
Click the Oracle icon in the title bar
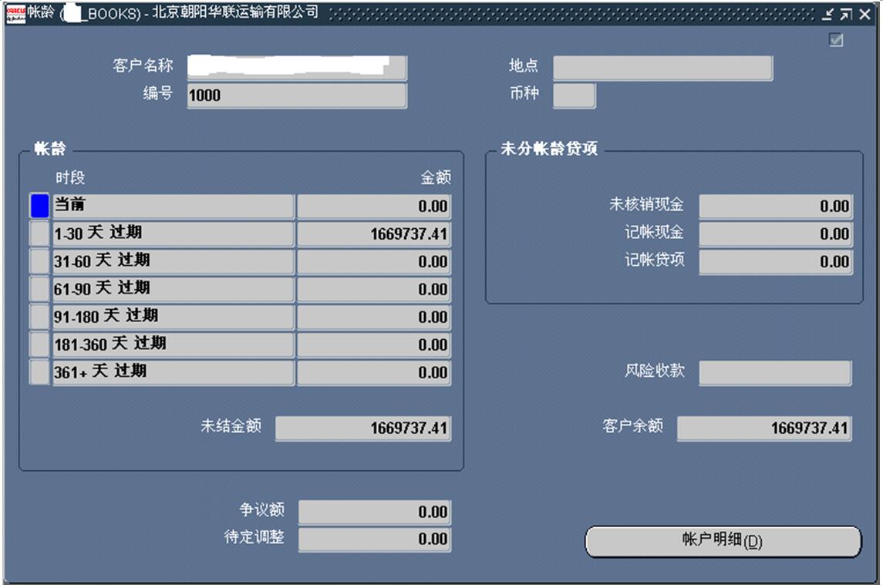point(15,13)
